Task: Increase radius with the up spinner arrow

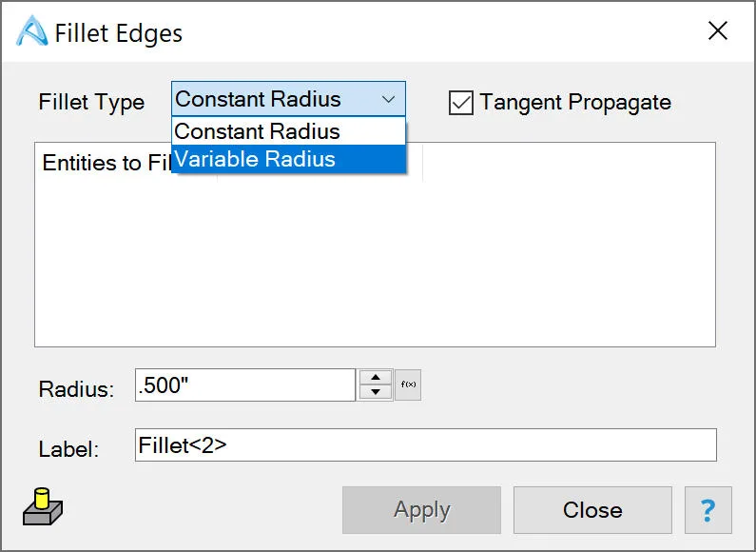Action: coord(375,377)
